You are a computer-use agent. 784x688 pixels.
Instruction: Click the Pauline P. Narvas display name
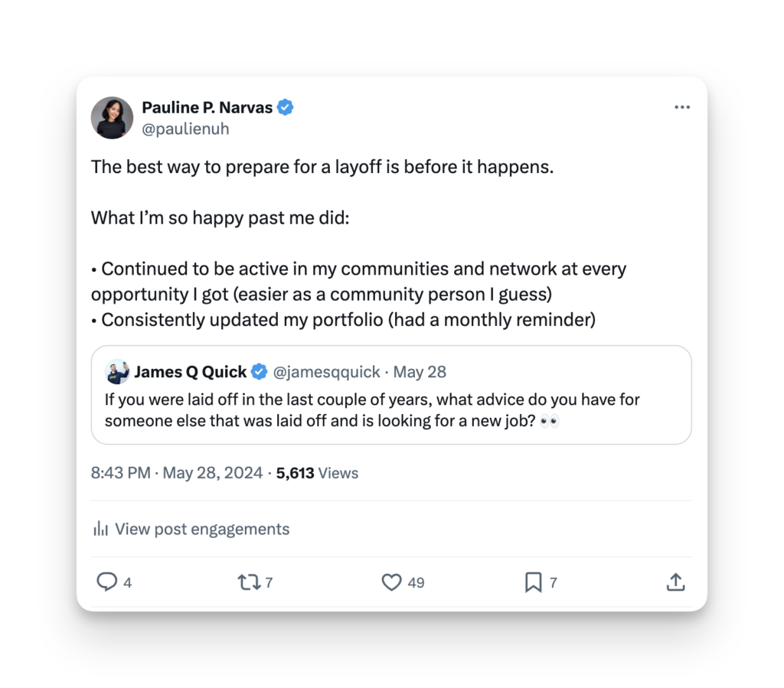click(207, 108)
